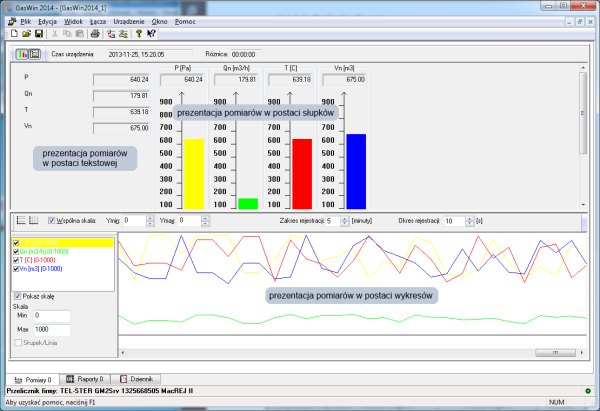Toggle the Wspólna skala checkbox

(52, 220)
